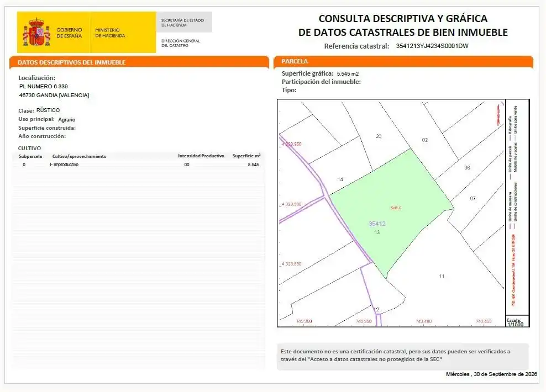Click the 'Superficie m²' column header
The image size is (546, 392).
point(246,156)
